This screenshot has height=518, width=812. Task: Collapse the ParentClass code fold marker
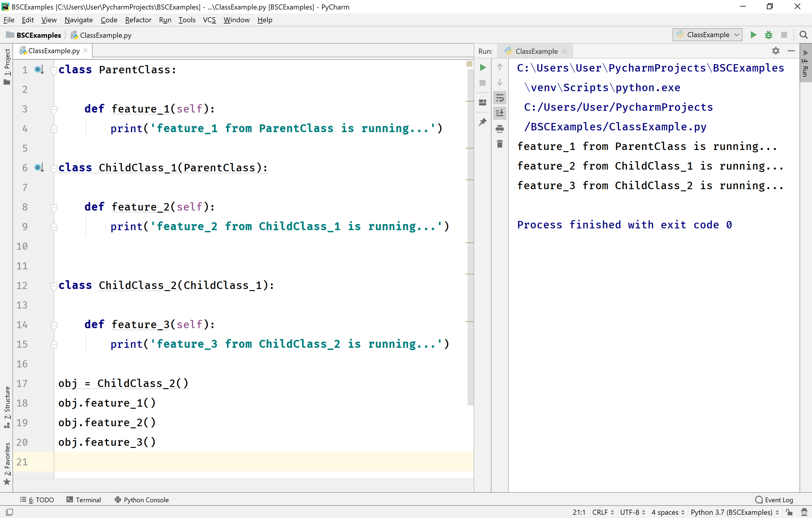[54, 70]
